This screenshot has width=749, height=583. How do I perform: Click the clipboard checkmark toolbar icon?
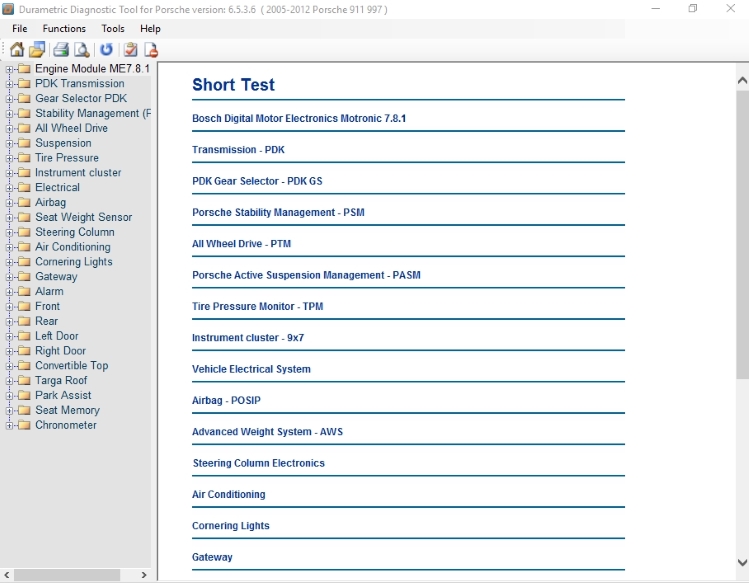tap(130, 49)
